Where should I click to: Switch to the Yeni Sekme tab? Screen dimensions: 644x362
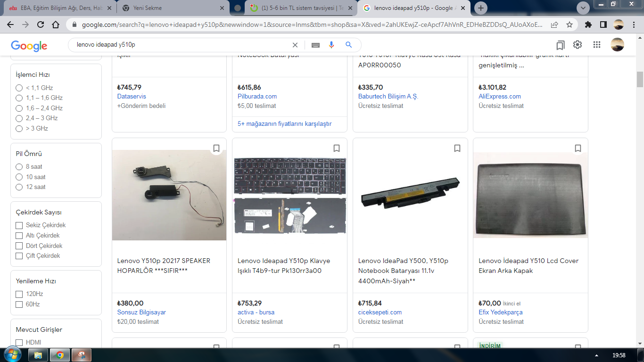click(x=173, y=8)
